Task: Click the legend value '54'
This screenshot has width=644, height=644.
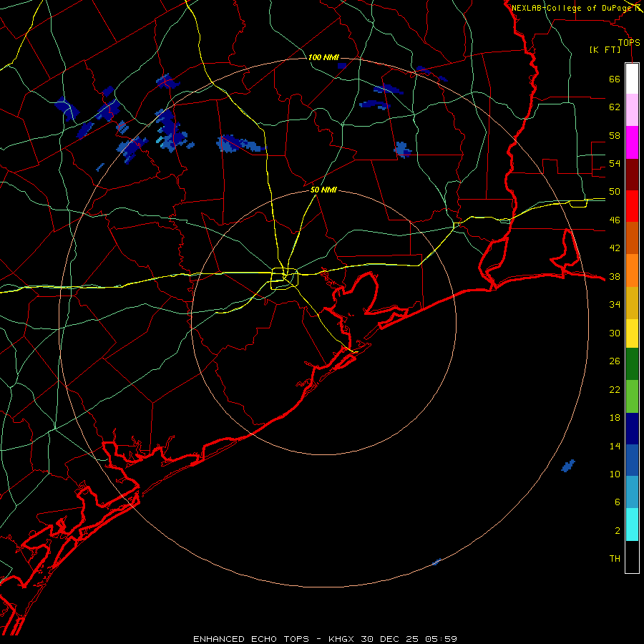Action: coord(615,164)
